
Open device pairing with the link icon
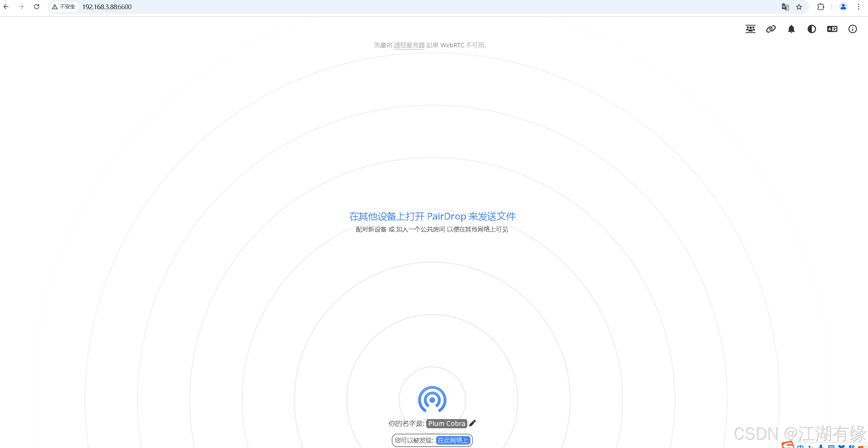coord(771,29)
